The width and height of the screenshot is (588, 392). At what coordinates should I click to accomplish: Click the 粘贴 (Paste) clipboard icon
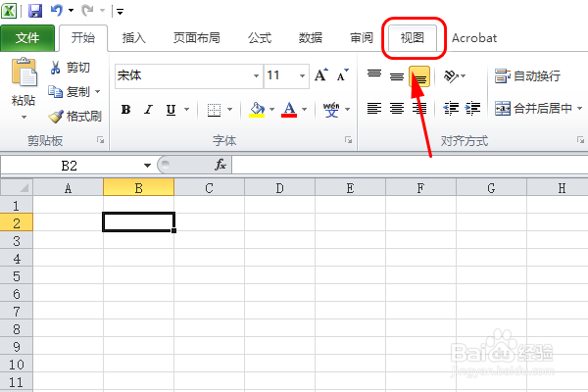point(24,72)
